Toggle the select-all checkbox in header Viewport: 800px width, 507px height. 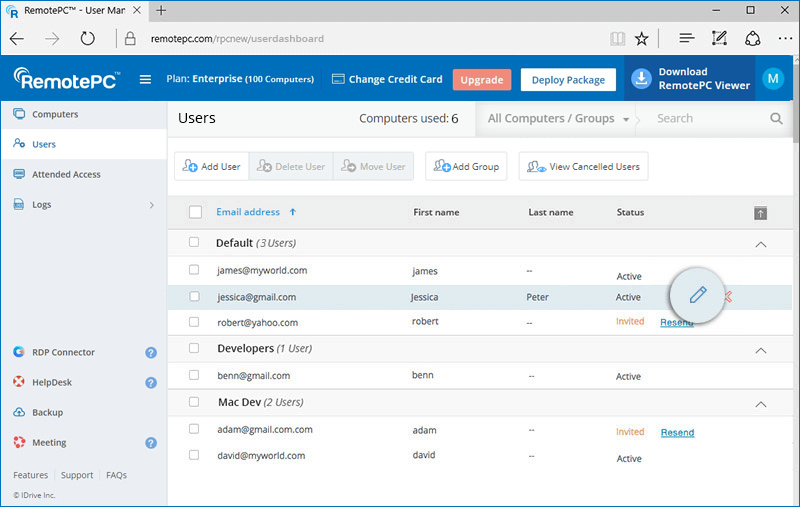tap(195, 212)
